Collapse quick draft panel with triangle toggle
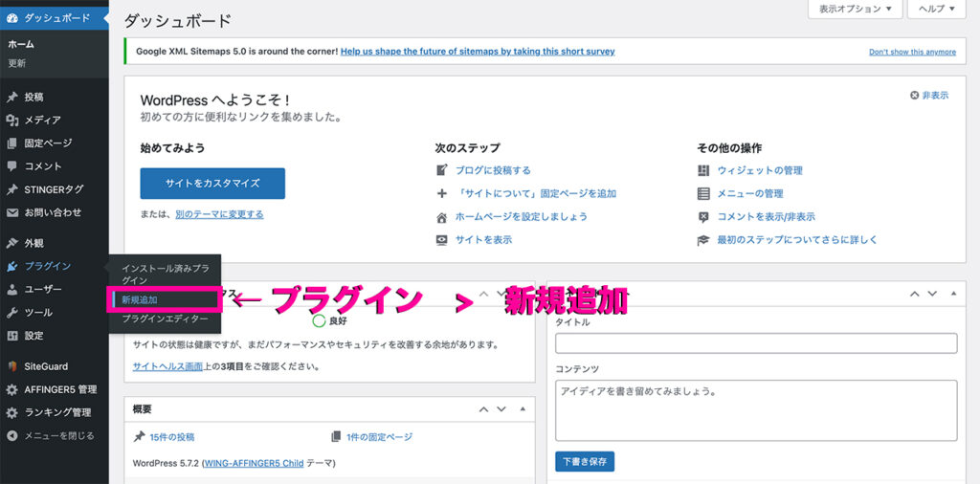This screenshot has width=980, height=484. [x=954, y=294]
